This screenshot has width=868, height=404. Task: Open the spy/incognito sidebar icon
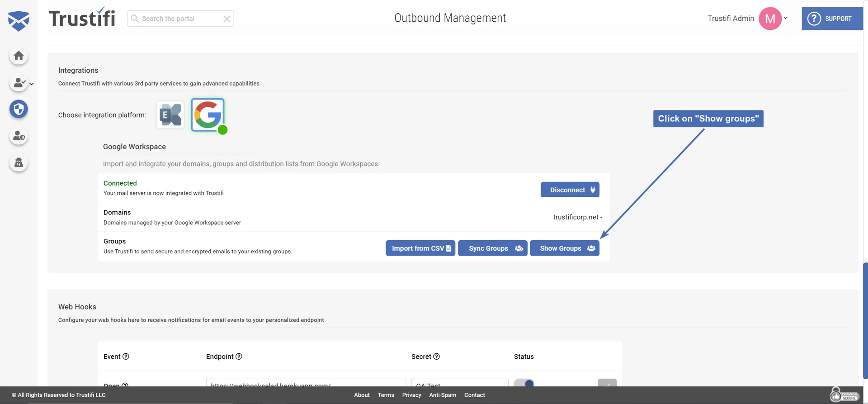[x=19, y=162]
